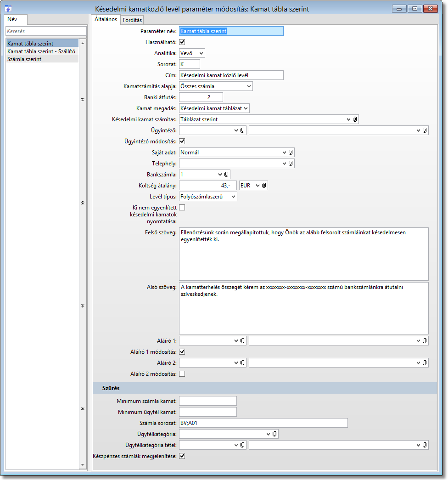Click the jump-to-top arrow in the list sidebar

83,100
